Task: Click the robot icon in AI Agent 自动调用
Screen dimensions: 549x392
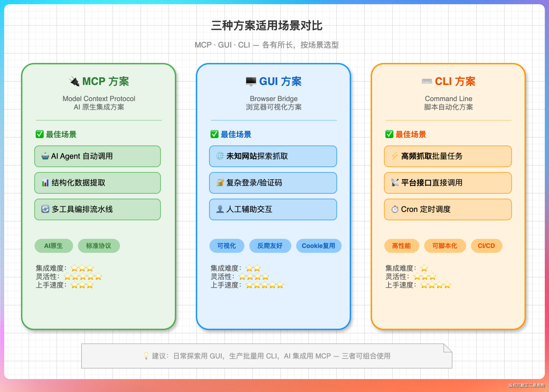Action: [x=45, y=156]
